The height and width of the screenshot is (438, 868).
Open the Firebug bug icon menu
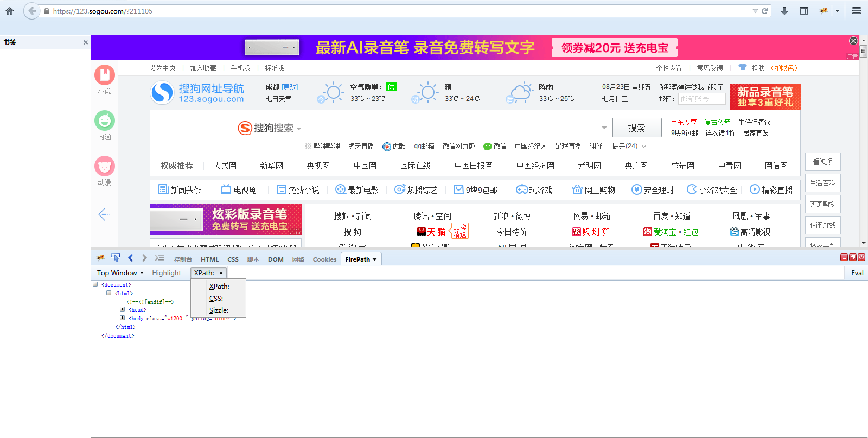pyautogui.click(x=100, y=258)
